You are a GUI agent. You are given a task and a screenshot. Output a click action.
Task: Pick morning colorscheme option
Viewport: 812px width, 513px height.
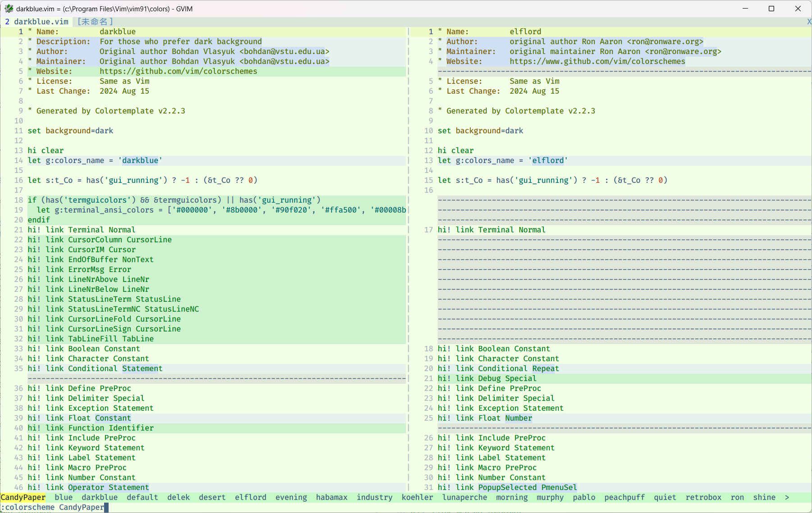tap(512, 497)
